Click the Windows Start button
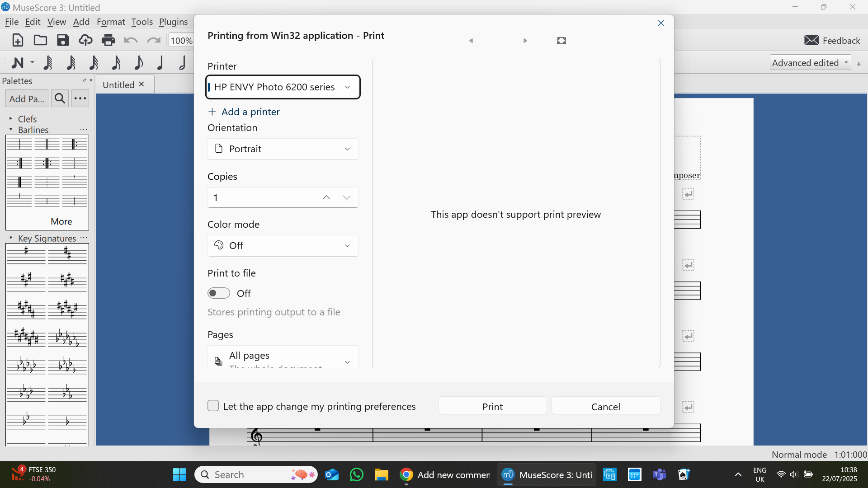The width and height of the screenshot is (868, 488). pos(179,474)
